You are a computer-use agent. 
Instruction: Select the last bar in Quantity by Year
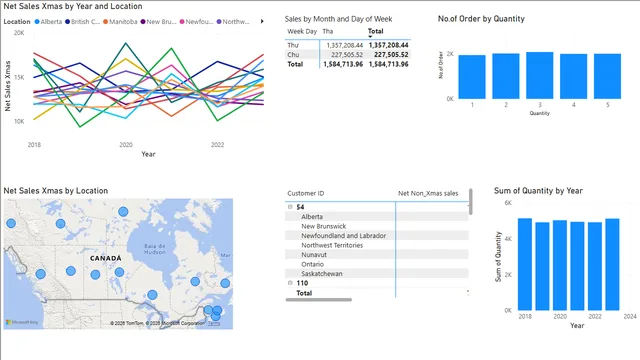coord(612,264)
